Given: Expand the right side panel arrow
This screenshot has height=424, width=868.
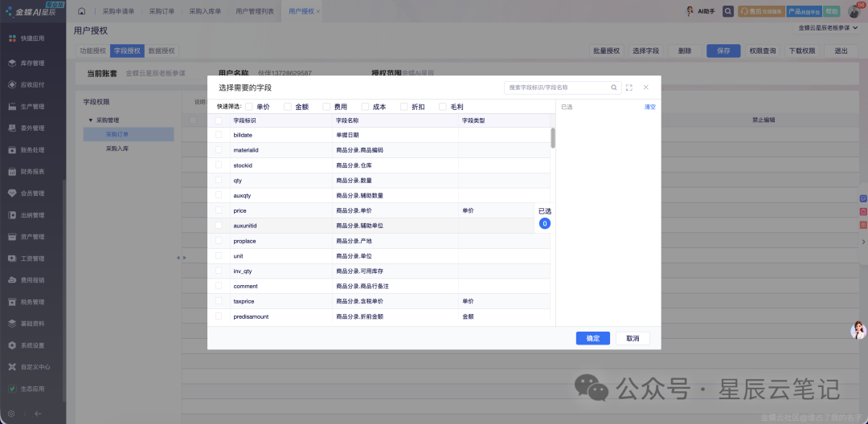Looking at the screenshot, I should pos(863,242).
